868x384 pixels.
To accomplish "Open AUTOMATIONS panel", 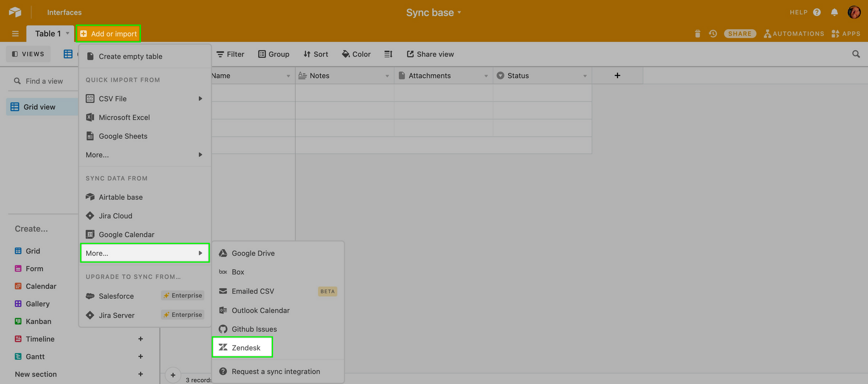I will [794, 33].
